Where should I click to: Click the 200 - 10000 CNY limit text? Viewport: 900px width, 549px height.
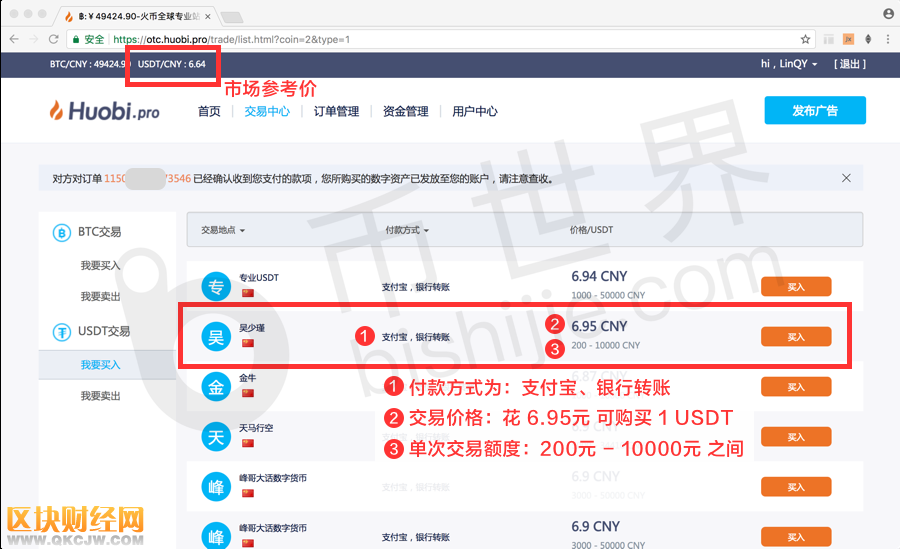coord(606,345)
